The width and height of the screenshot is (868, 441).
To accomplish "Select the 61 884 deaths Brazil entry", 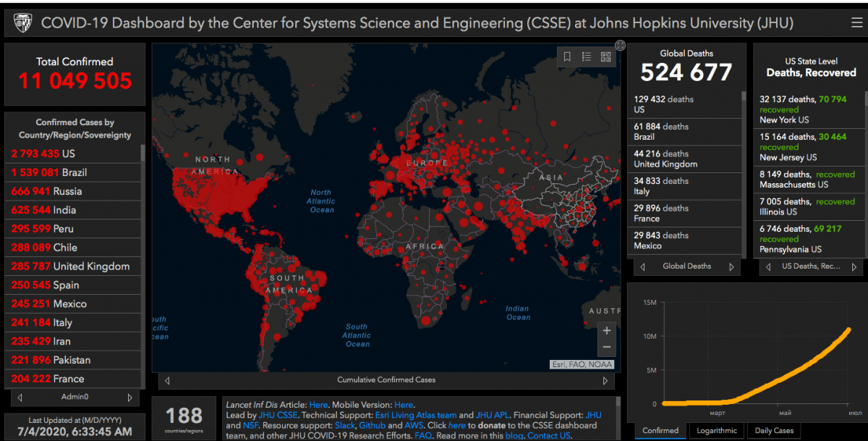I will [685, 132].
